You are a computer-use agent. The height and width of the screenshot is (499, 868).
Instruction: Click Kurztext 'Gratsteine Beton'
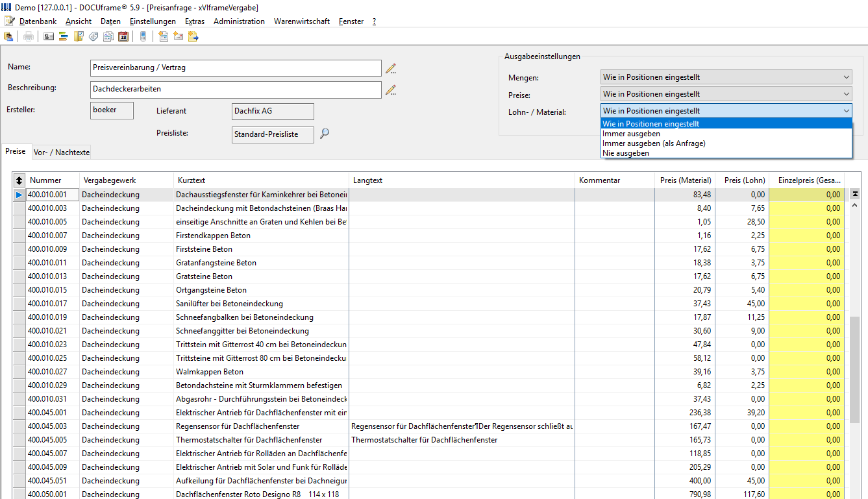pyautogui.click(x=204, y=276)
